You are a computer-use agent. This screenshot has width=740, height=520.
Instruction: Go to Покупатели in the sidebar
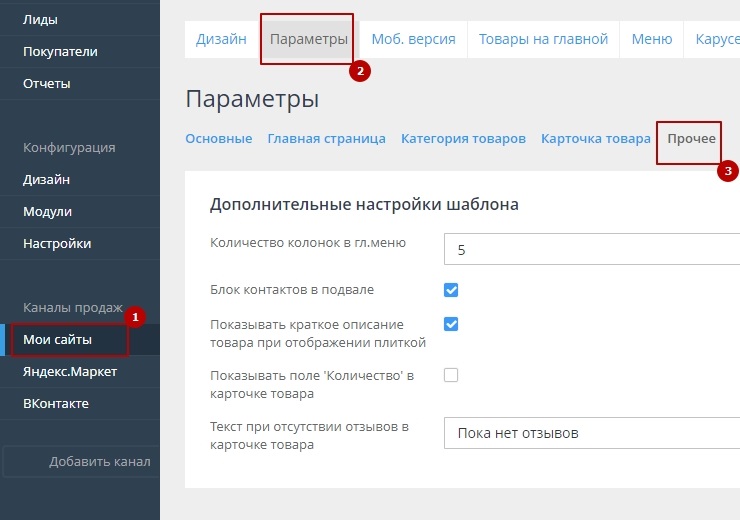click(x=60, y=51)
